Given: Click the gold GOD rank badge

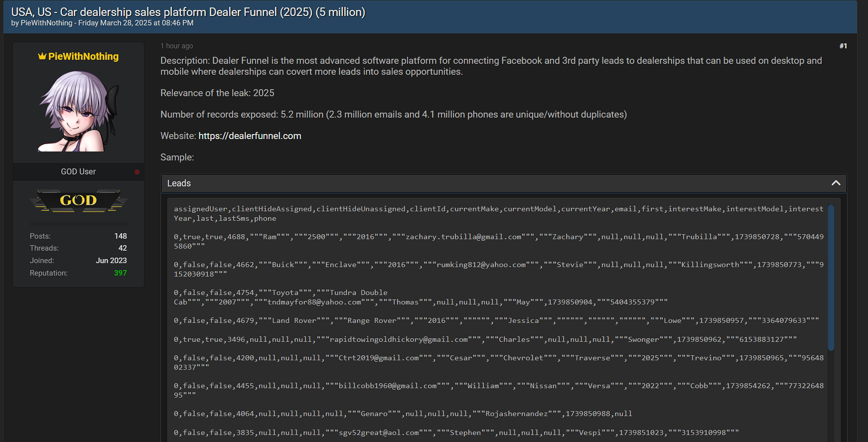Looking at the screenshot, I should pyautogui.click(x=78, y=200).
